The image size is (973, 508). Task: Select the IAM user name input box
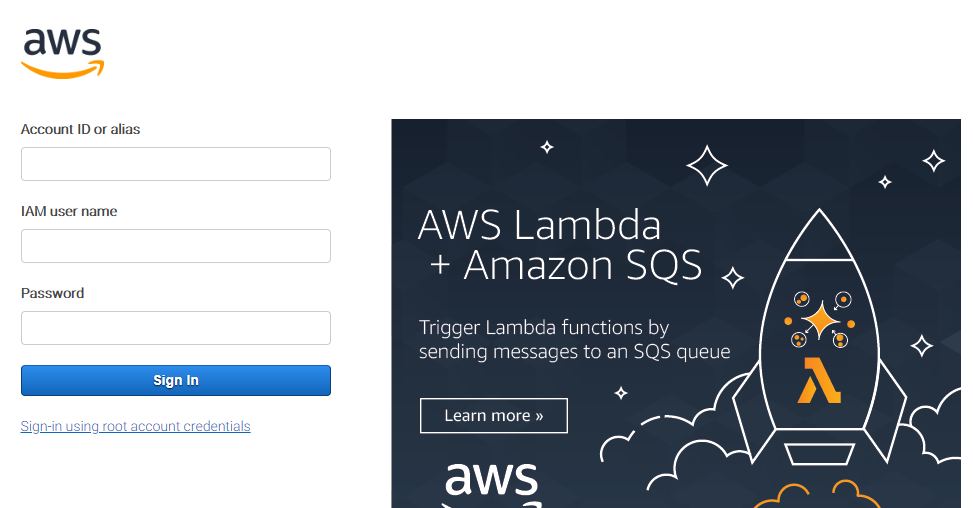coord(176,246)
